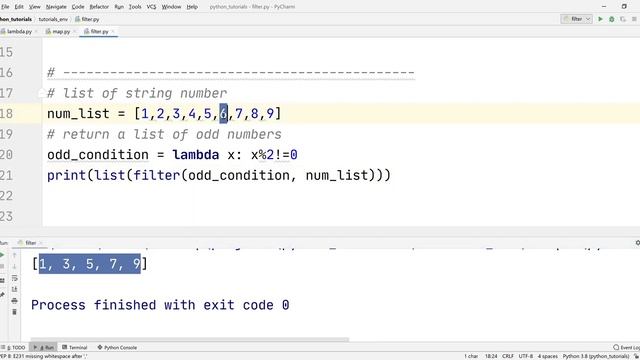
Task: Click cursor position 18:24 in status bar
Action: 491,356
